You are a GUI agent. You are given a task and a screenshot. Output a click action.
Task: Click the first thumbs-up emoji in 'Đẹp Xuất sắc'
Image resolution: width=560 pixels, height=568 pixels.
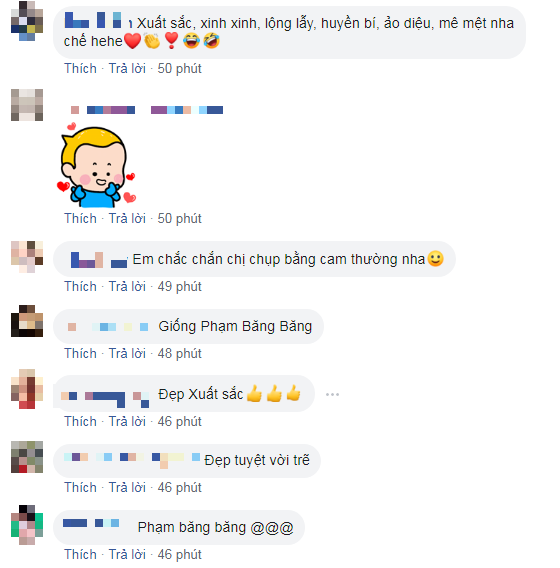pos(254,393)
